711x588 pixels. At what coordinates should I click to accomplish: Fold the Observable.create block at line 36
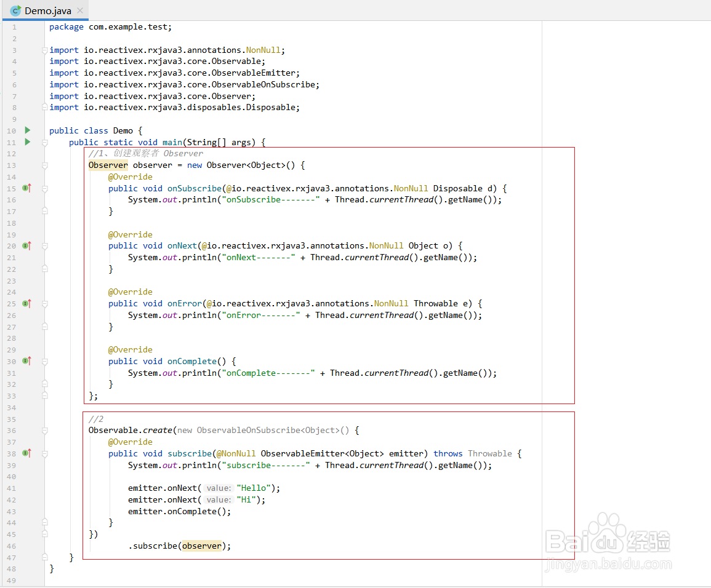tap(44, 431)
